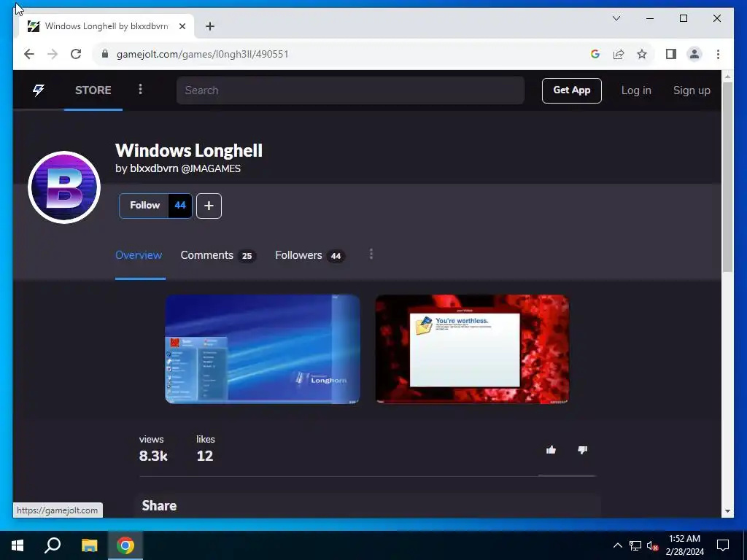Click the Share heading

pyautogui.click(x=159, y=506)
